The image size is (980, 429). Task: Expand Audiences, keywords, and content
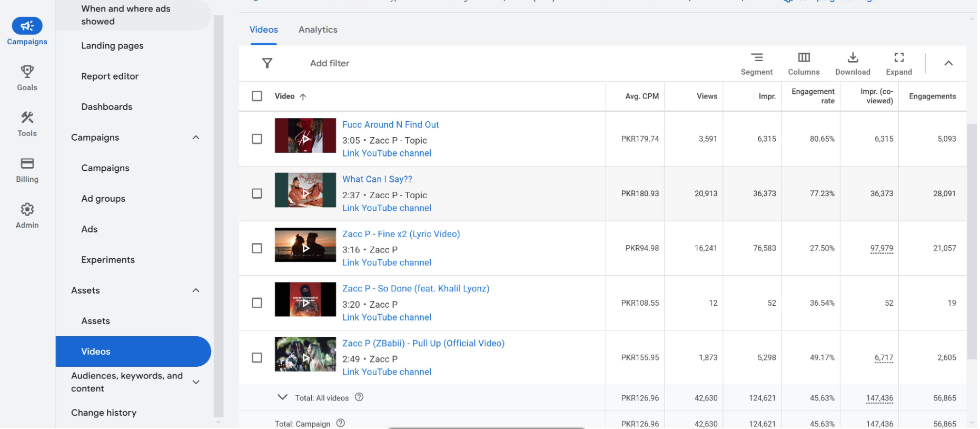coord(196,382)
